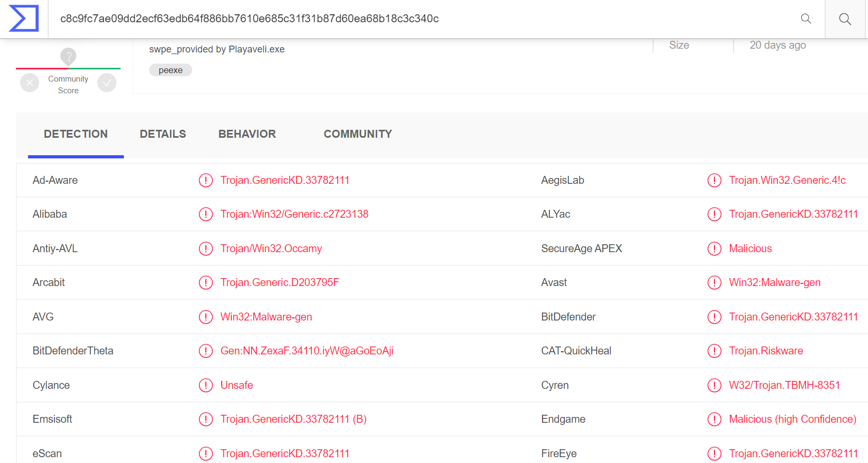
Task: Switch to the DETAILS tab
Action: pos(162,134)
